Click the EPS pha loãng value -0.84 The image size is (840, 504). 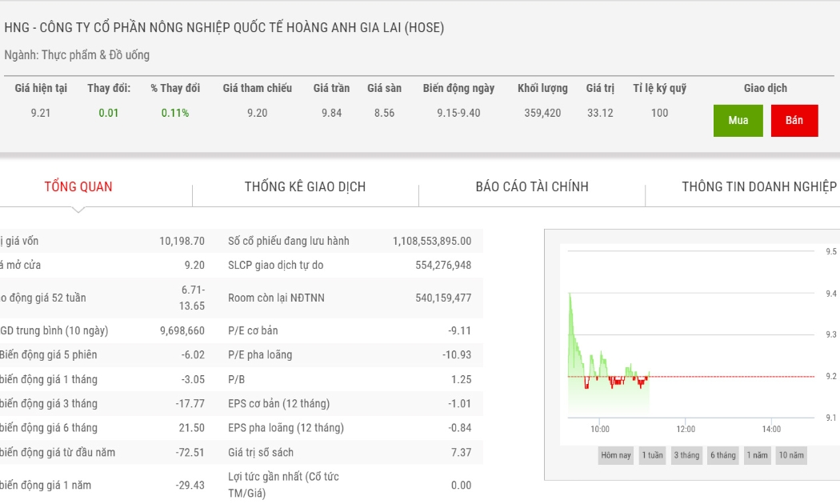[460, 427]
